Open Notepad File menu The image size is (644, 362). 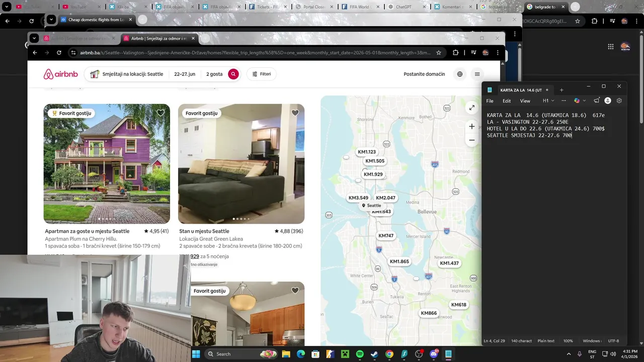pos(490,101)
